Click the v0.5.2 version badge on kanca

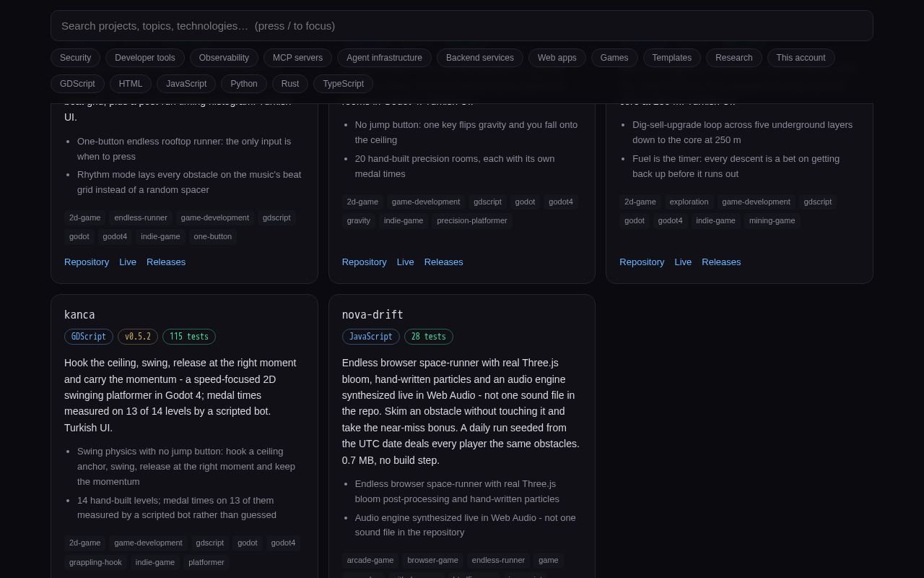138,337
